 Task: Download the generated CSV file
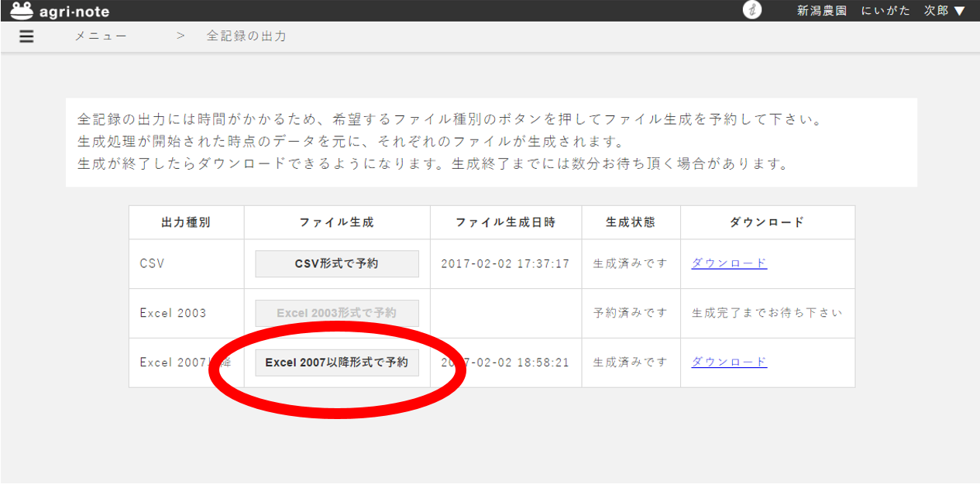tap(729, 263)
